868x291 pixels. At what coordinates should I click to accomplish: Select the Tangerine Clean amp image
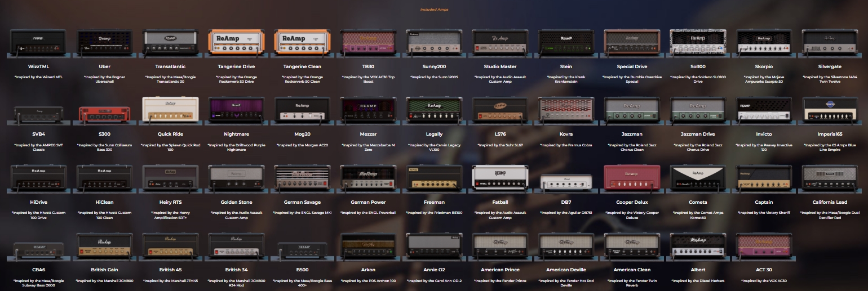[x=302, y=43]
